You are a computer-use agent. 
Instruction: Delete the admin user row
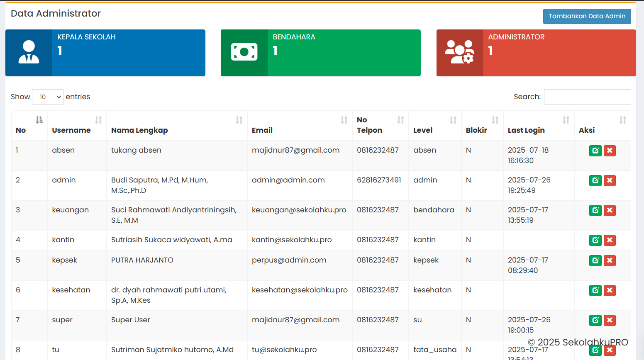[610, 180]
